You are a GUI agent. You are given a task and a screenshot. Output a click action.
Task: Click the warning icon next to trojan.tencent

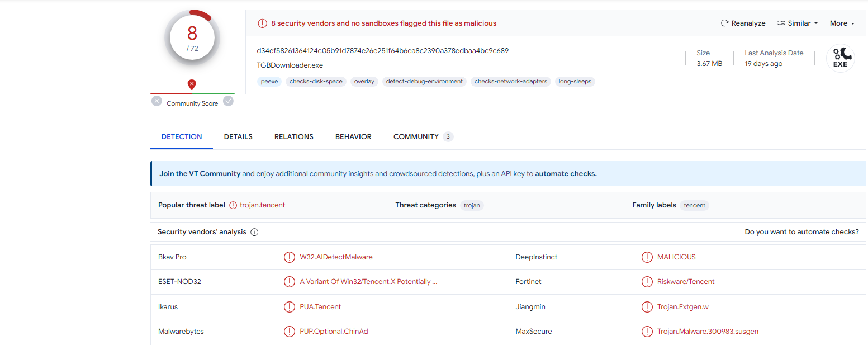233,205
